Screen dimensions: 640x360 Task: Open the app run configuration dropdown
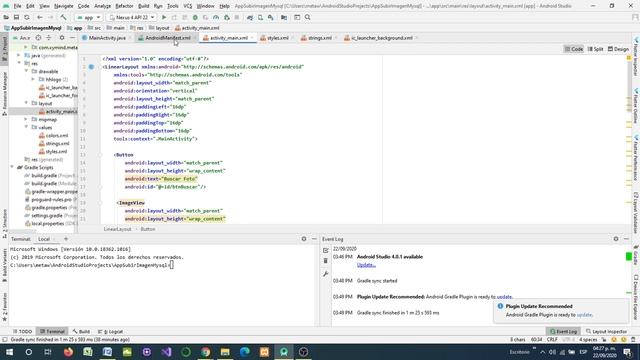pyautogui.click(x=88, y=18)
